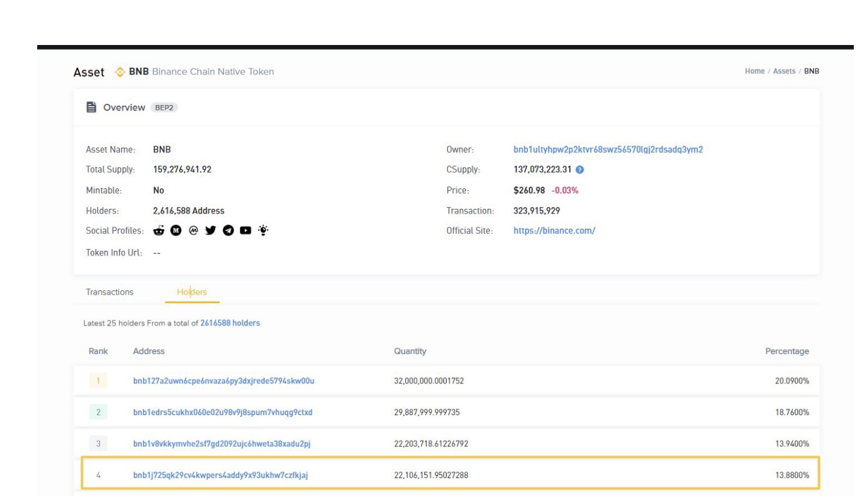Click the Overview document icon
867x504 pixels.
pyautogui.click(x=91, y=107)
